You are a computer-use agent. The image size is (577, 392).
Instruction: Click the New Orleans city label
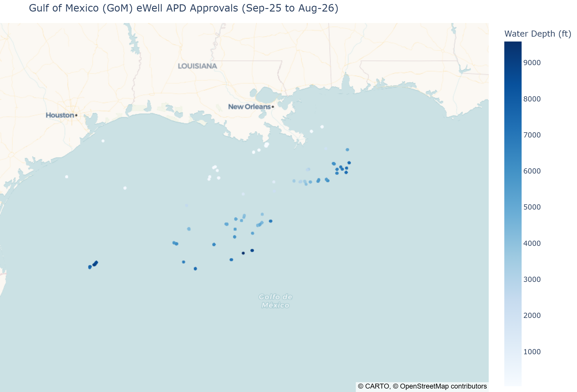[x=250, y=107]
